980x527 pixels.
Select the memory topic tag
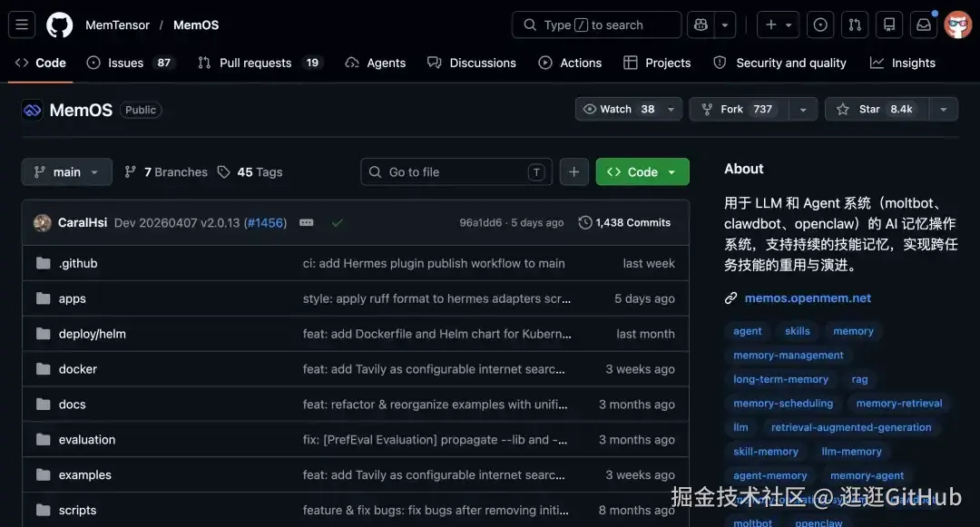tap(853, 331)
